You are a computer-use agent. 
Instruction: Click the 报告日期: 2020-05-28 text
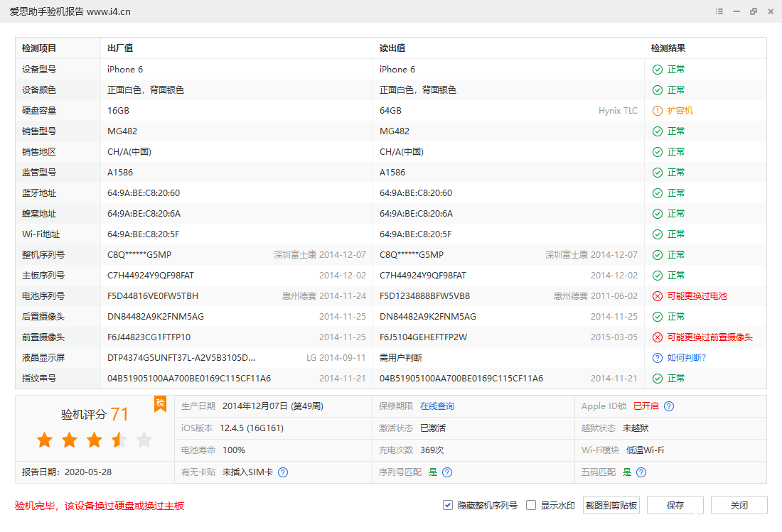(x=67, y=472)
